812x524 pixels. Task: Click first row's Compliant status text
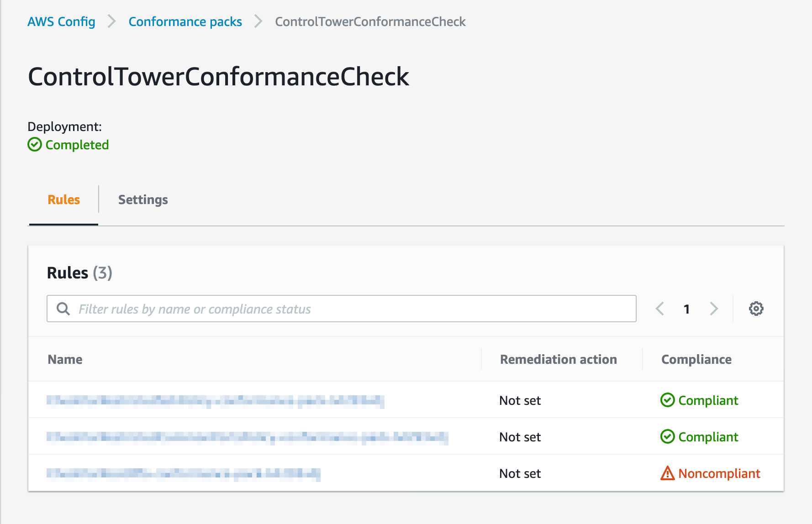[708, 400]
